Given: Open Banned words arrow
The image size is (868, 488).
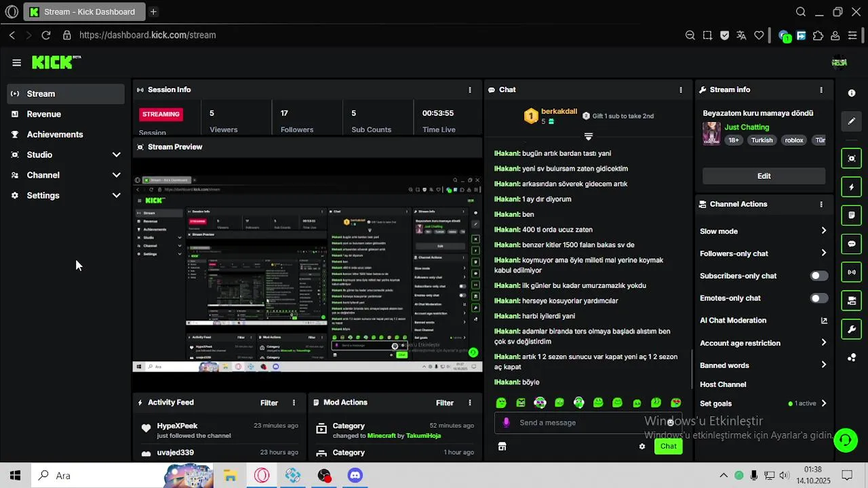Looking at the screenshot, I should coord(824,365).
